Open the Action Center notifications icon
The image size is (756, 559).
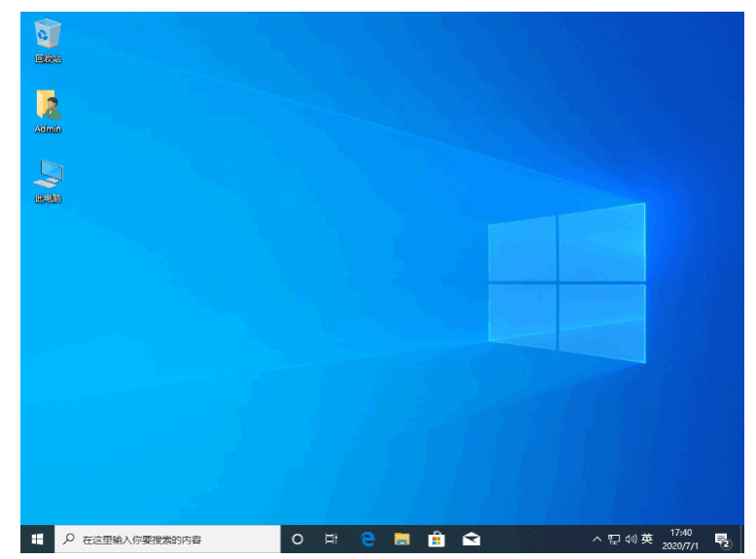(722, 540)
